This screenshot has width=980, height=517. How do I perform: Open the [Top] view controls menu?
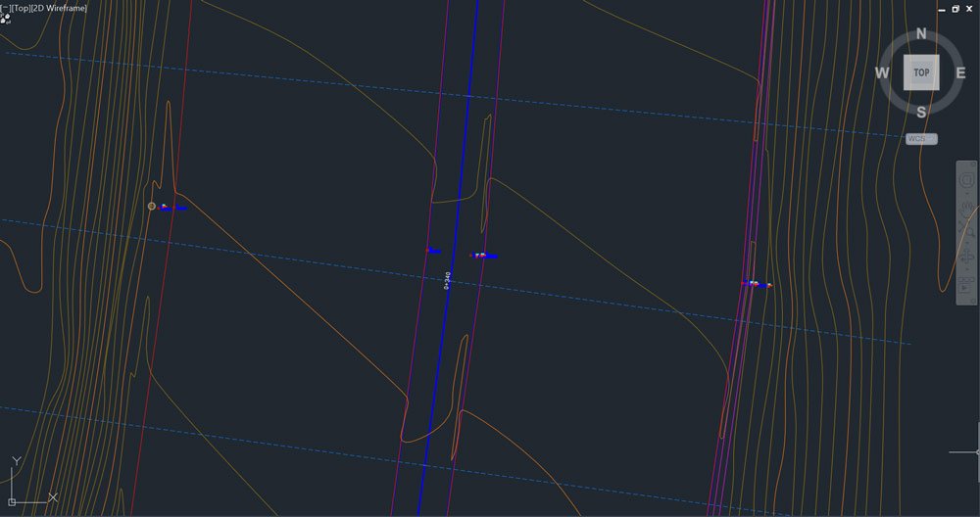(x=22, y=8)
